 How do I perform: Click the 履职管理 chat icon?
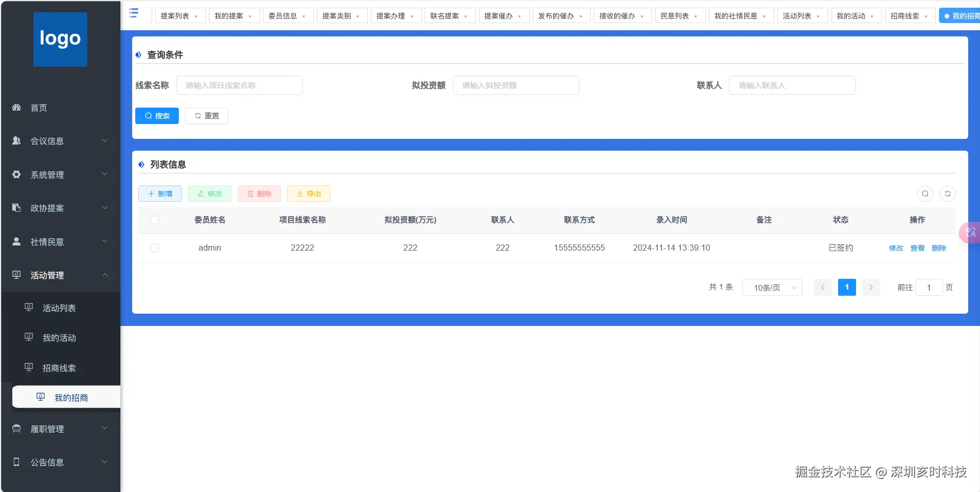click(16, 429)
